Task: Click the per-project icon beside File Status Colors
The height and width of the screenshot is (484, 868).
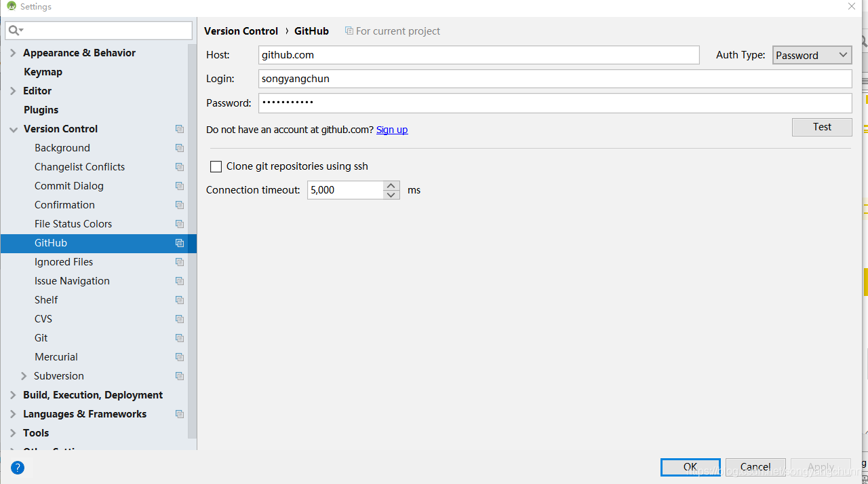Action: 180,224
